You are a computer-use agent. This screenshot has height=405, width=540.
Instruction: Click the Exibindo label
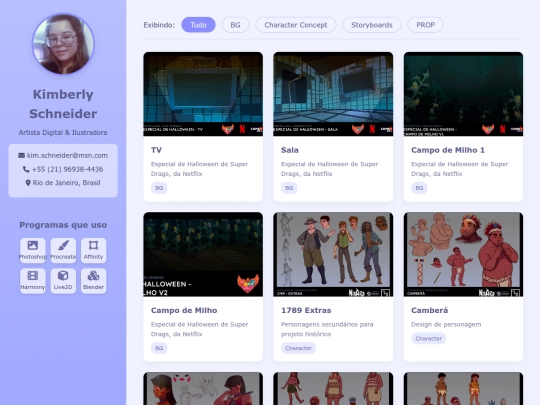tap(159, 25)
